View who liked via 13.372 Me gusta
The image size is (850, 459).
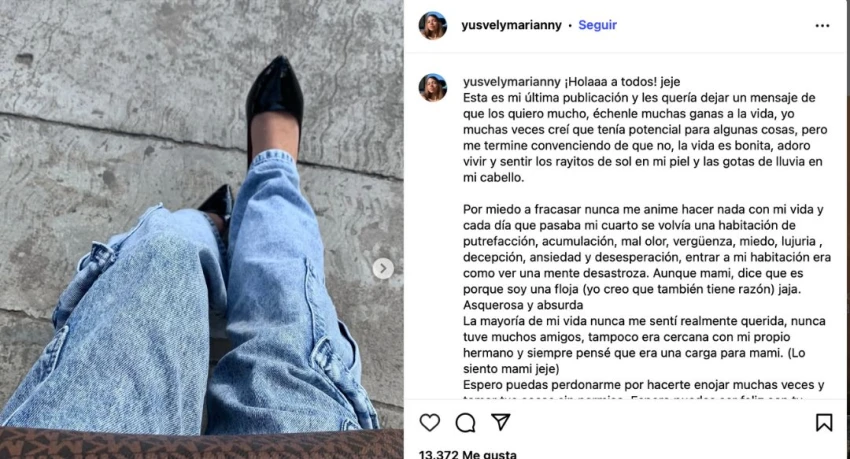pyautogui.click(x=468, y=454)
